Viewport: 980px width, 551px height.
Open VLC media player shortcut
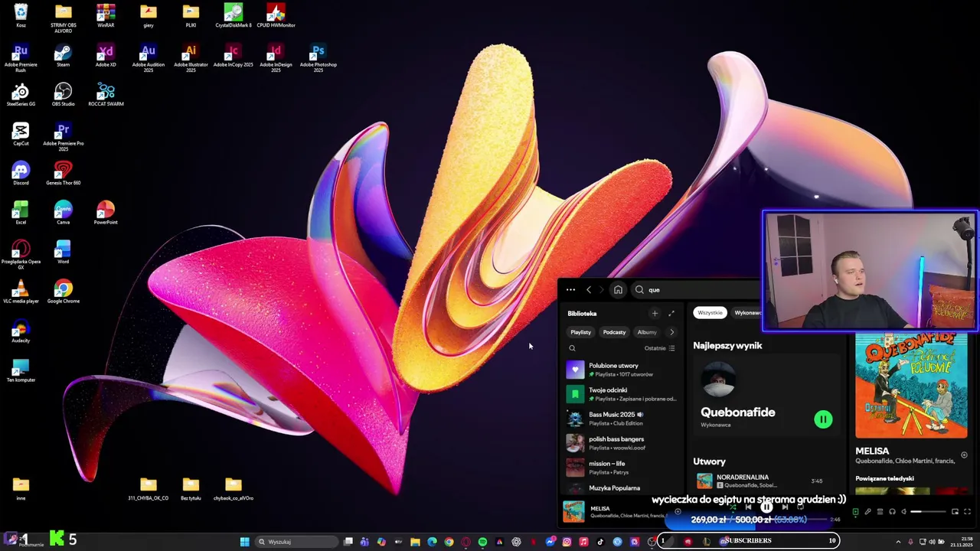tap(21, 292)
